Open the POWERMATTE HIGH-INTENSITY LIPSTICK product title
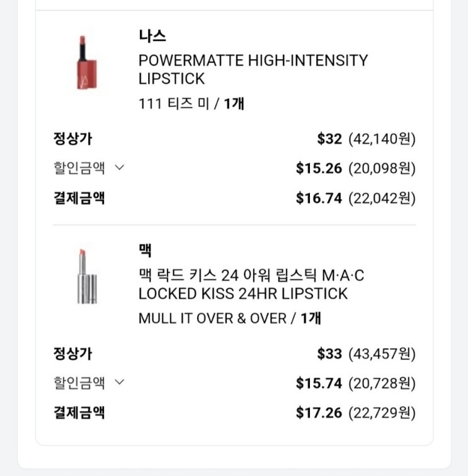Screen dimensions: 468x476 [253, 69]
